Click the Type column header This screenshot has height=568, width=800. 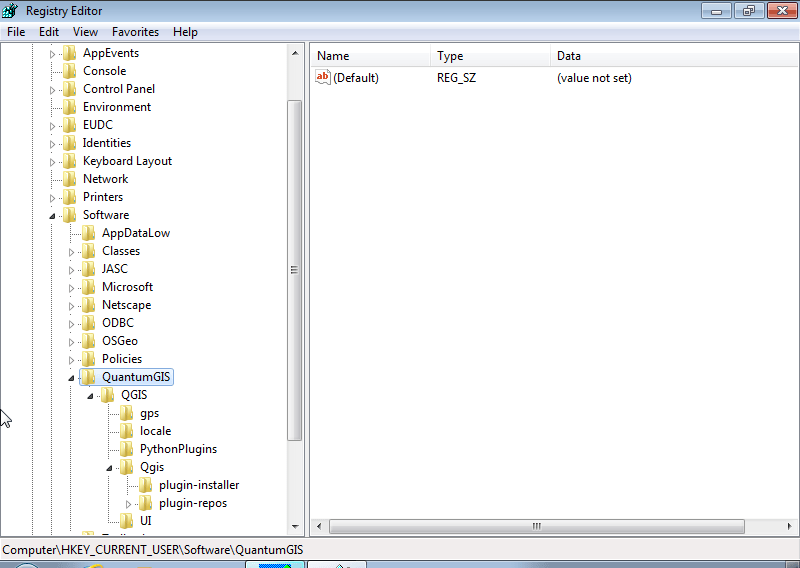[491, 56]
